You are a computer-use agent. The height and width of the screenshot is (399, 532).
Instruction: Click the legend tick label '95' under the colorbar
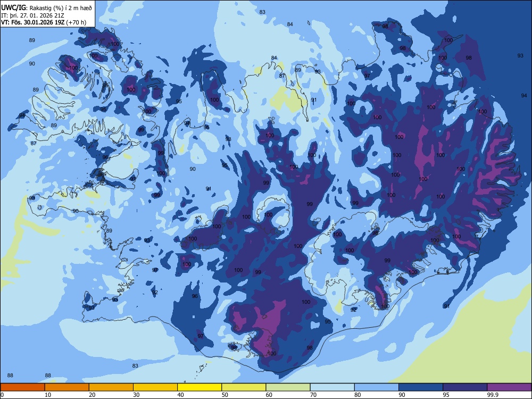446,395
